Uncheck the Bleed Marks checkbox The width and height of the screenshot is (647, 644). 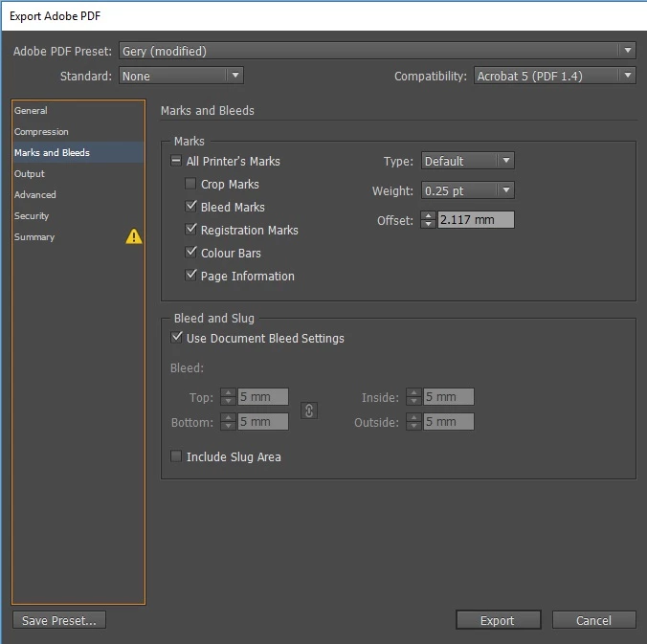(190, 207)
